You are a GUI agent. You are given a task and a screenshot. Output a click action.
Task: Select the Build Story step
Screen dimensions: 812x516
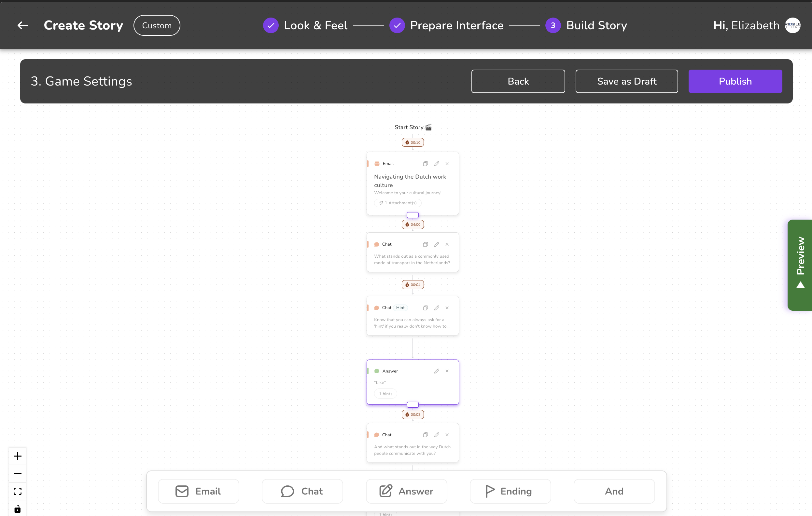pyautogui.click(x=586, y=25)
